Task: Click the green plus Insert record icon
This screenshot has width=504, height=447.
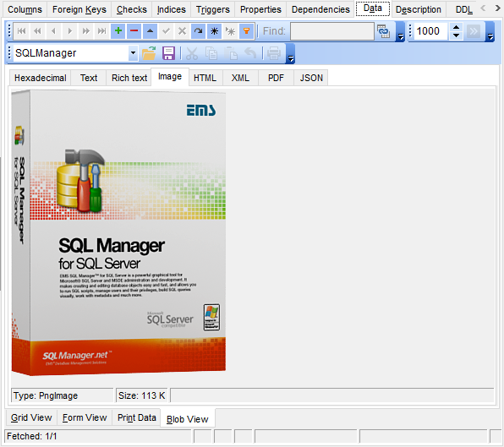Action: click(x=118, y=30)
